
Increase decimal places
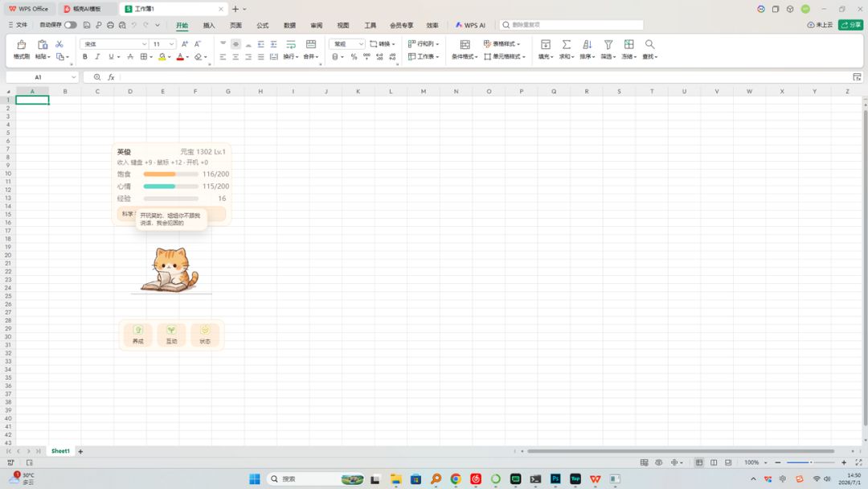click(x=379, y=56)
